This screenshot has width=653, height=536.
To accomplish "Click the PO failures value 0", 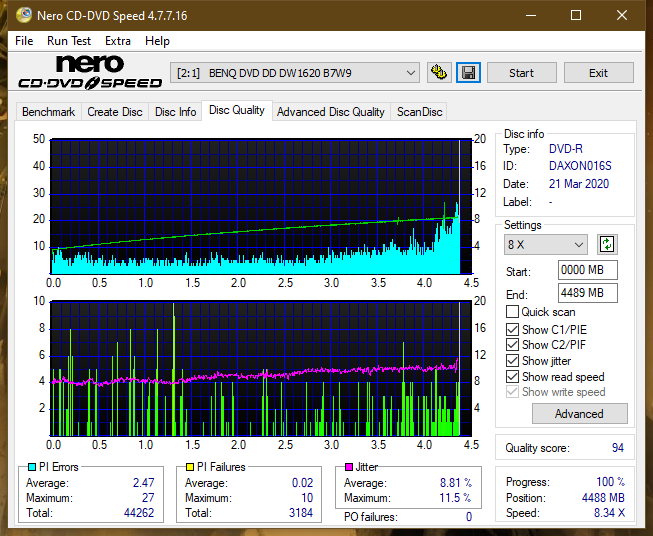I will click(x=469, y=517).
